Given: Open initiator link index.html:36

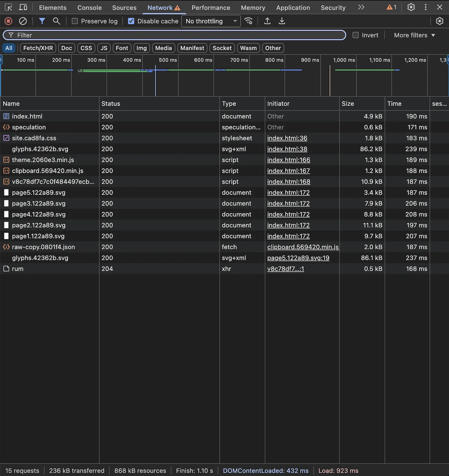Looking at the screenshot, I should click(287, 138).
